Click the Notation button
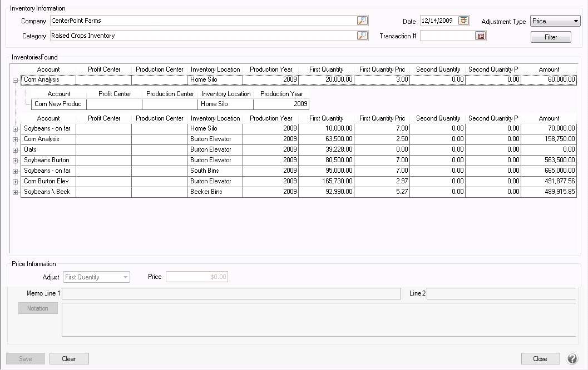This screenshot has width=588, height=370. tap(38, 308)
